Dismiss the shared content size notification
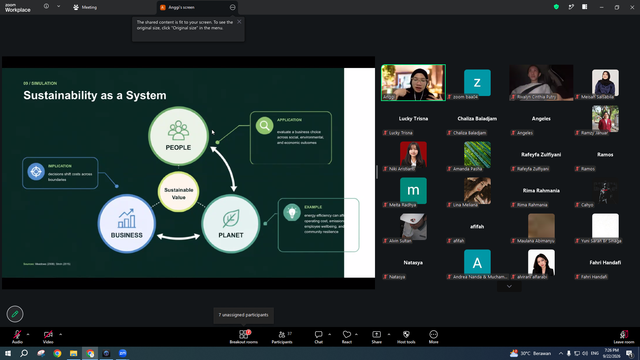Image resolution: width=640 pixels, height=360 pixels. coord(239,22)
